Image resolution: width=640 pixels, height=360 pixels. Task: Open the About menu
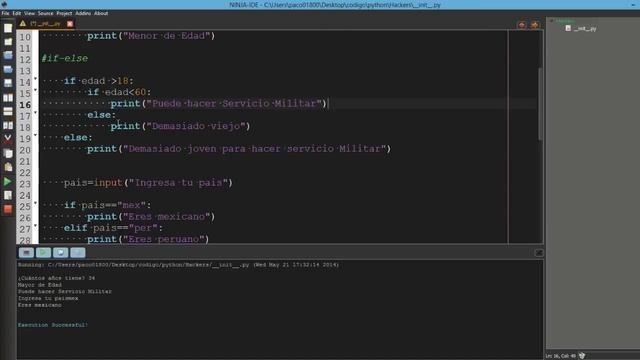pyautogui.click(x=101, y=13)
